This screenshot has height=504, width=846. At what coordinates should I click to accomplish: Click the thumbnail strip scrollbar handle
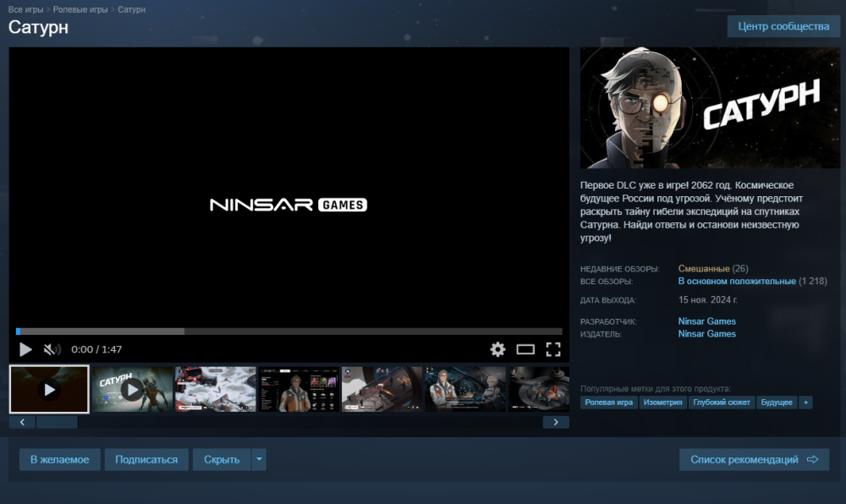57,422
